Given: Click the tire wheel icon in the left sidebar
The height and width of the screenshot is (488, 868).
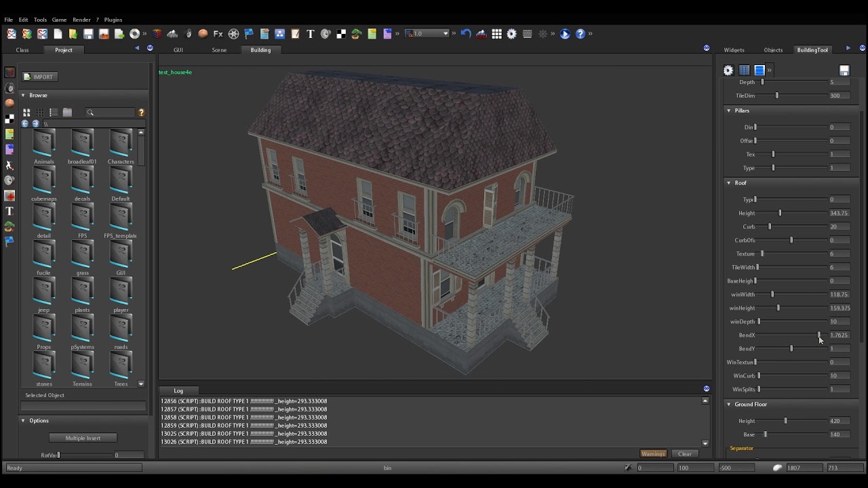Looking at the screenshot, I should (9, 88).
